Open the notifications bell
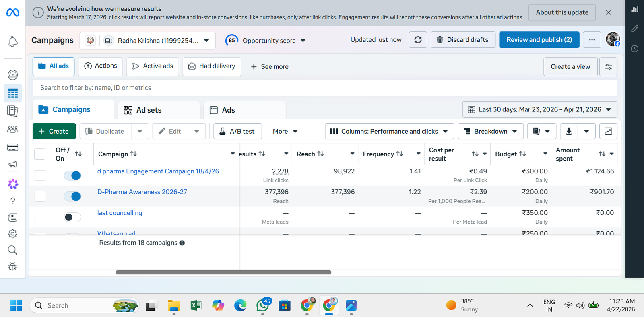 point(13,41)
